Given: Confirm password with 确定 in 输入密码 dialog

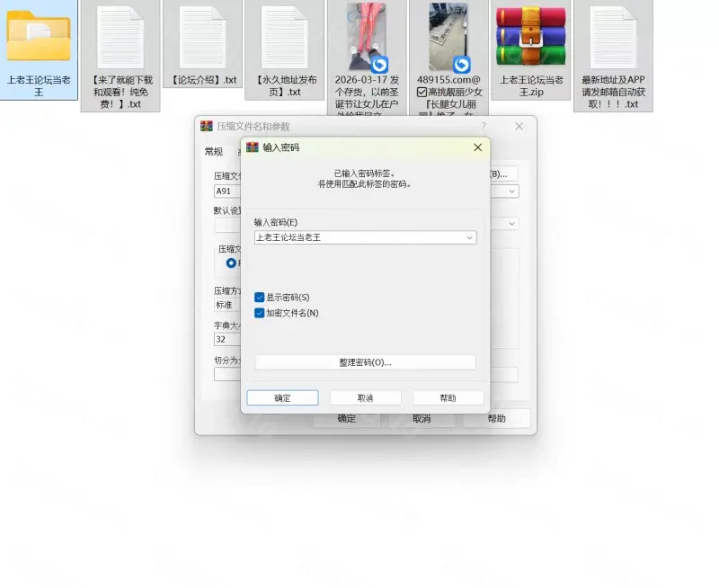Looking at the screenshot, I should tap(282, 398).
